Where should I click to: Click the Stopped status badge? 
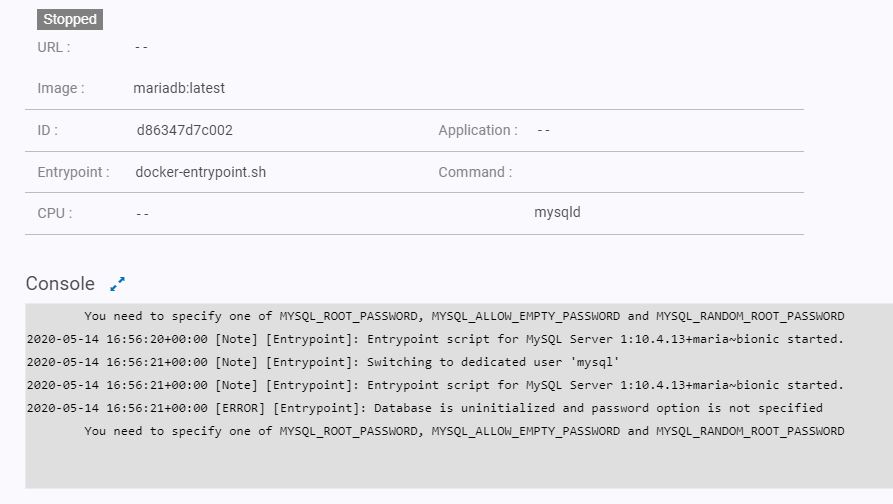[x=70, y=19]
